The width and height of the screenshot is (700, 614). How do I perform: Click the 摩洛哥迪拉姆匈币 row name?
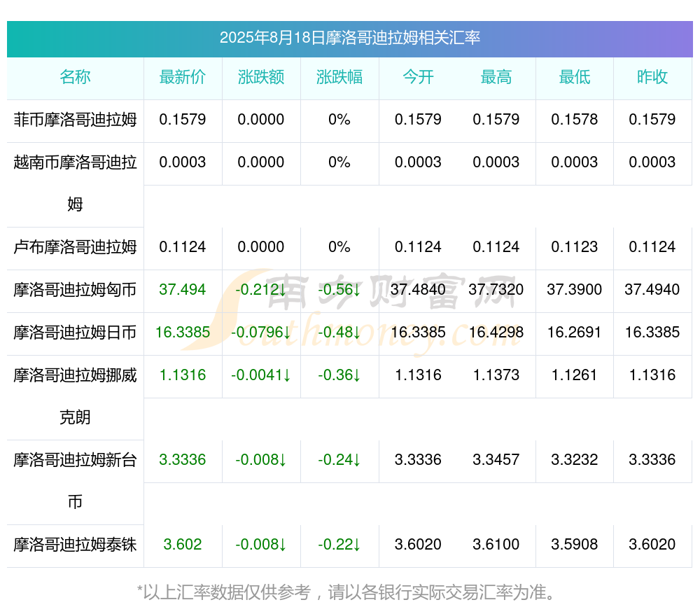pos(75,290)
